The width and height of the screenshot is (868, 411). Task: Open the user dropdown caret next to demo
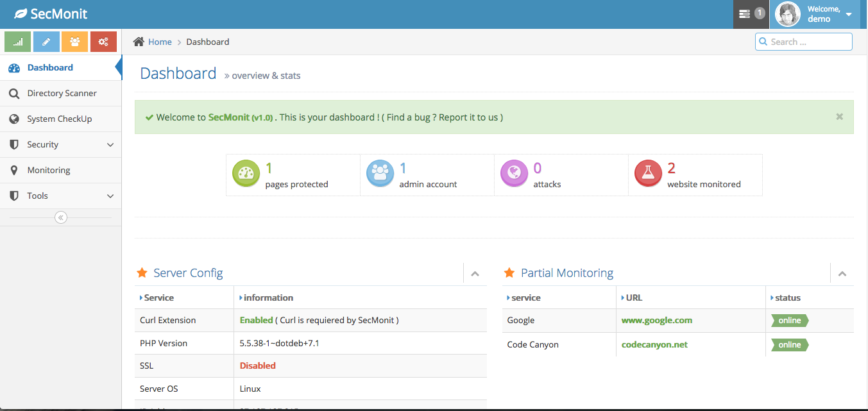[849, 14]
